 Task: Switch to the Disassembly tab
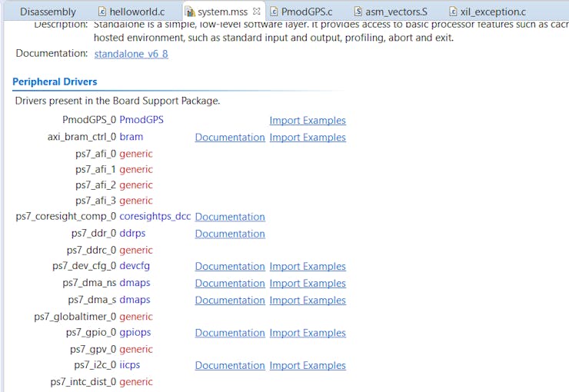pyautogui.click(x=48, y=12)
